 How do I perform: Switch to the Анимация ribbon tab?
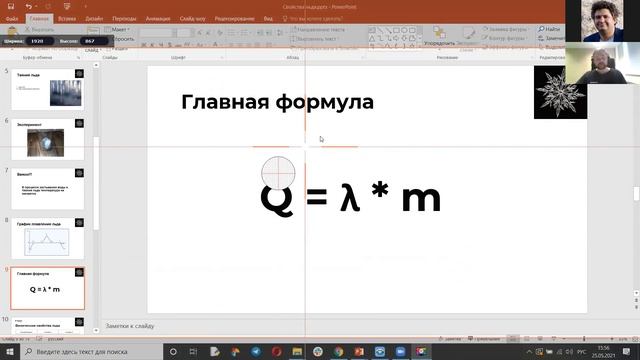point(158,19)
